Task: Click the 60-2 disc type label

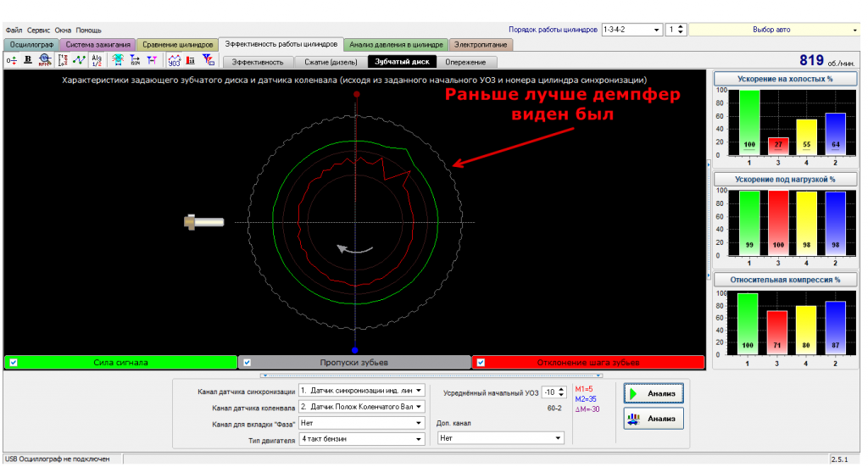Action: click(x=554, y=409)
